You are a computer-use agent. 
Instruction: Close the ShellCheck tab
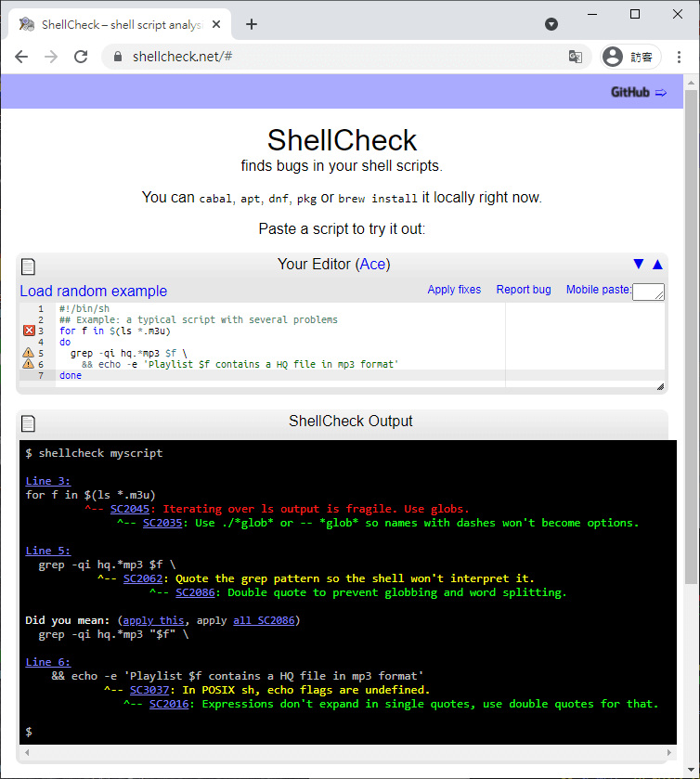click(216, 24)
